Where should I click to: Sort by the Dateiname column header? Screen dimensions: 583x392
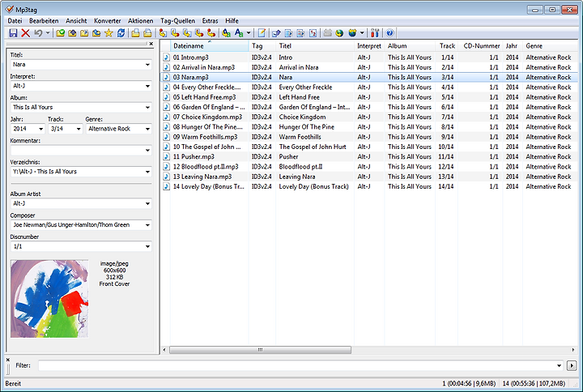[x=210, y=45]
